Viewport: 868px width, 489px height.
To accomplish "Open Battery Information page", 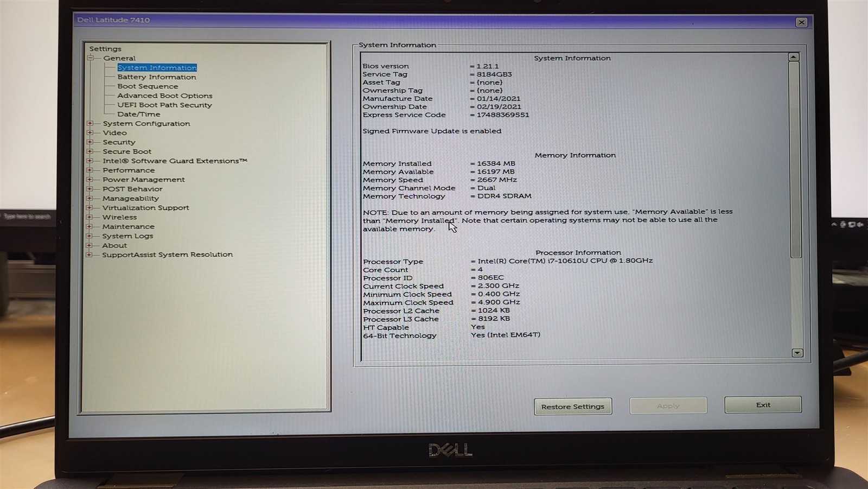I will click(x=157, y=77).
